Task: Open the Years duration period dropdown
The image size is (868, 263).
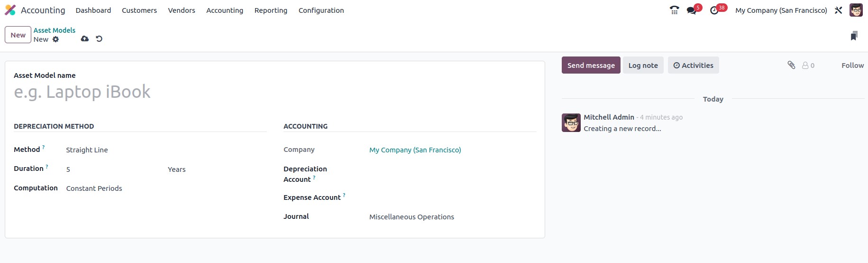Action: coord(216,169)
